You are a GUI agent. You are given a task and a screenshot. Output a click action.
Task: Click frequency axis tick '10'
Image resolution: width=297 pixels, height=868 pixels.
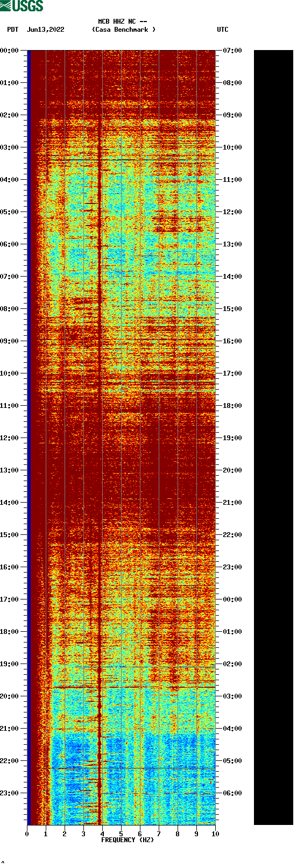pyautogui.click(x=215, y=834)
